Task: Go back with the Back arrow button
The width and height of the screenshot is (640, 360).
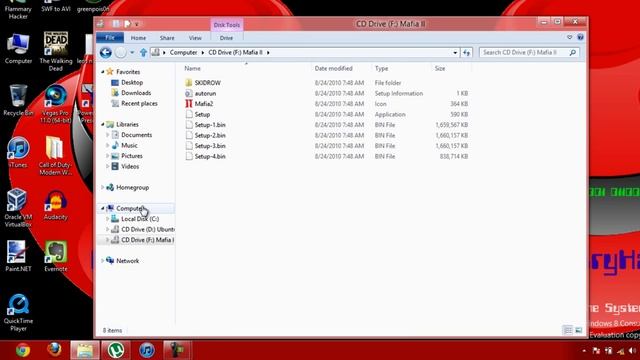Action: [x=106, y=52]
